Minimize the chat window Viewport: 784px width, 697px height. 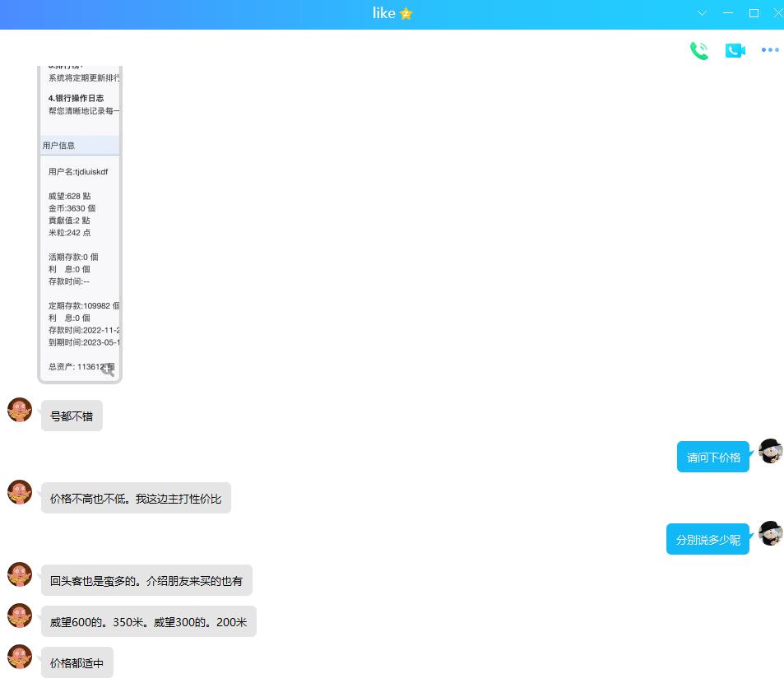point(728,13)
